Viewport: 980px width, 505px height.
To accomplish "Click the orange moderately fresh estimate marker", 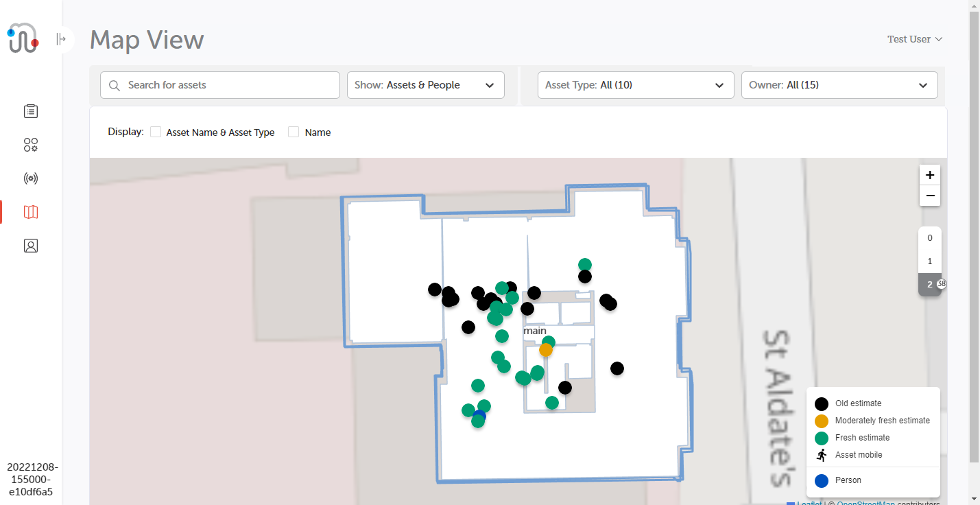I will tap(546, 350).
